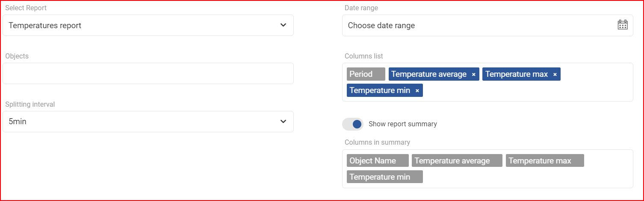Image resolution: width=644 pixels, height=201 pixels.
Task: Click Temperature average tag in summary columns
Action: 457,160
